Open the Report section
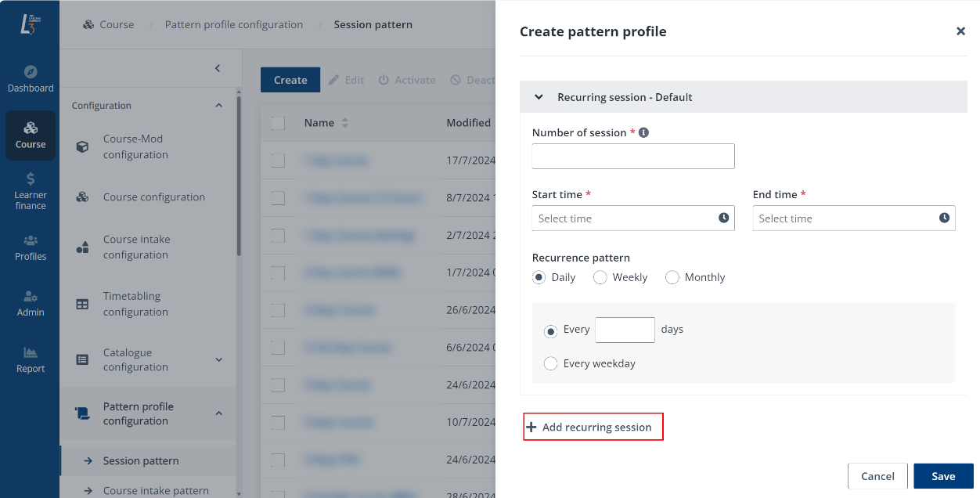The image size is (980, 498). click(30, 359)
